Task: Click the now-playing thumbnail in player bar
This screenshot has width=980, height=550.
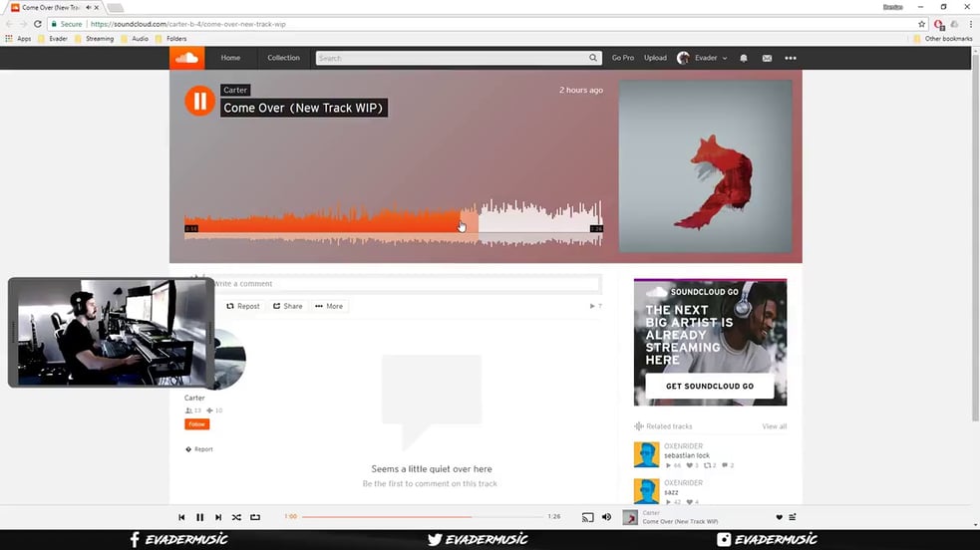Action: [x=630, y=517]
